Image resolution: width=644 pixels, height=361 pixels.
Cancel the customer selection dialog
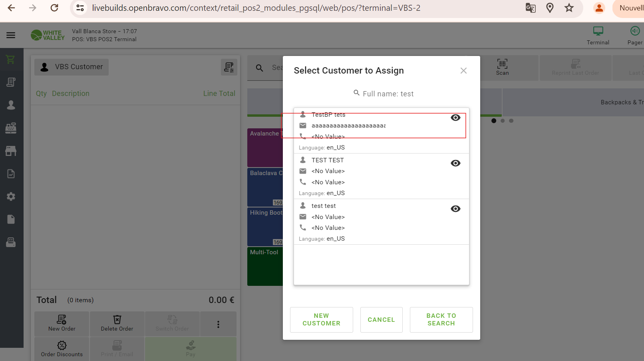point(381,319)
